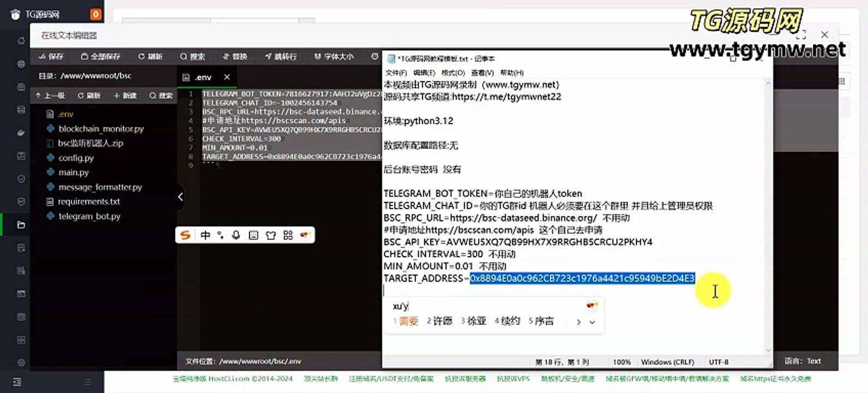Click the Sogou input method logo
The height and width of the screenshot is (393, 868).
point(186,235)
